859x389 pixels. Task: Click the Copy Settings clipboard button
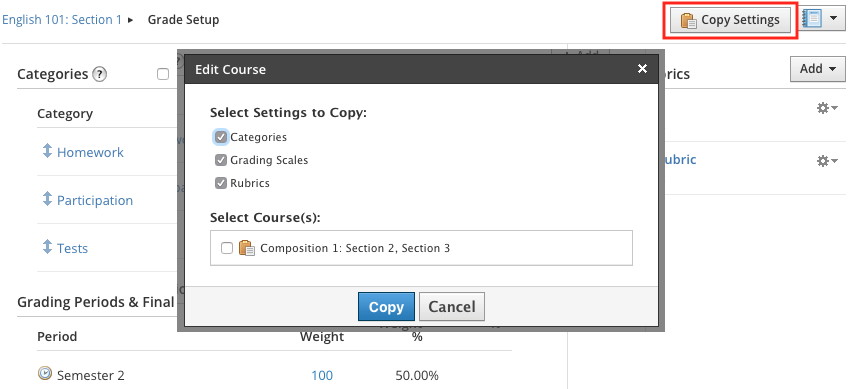point(730,20)
